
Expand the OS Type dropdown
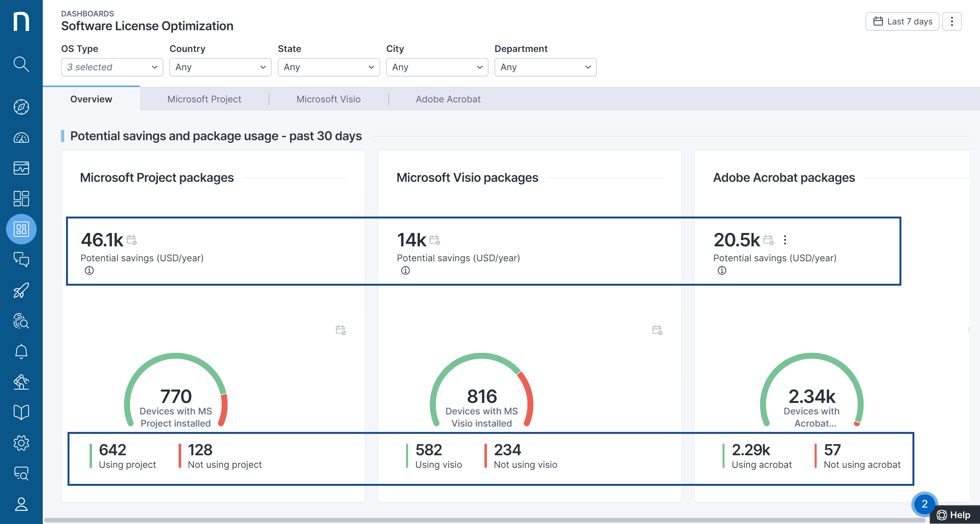[x=112, y=67]
